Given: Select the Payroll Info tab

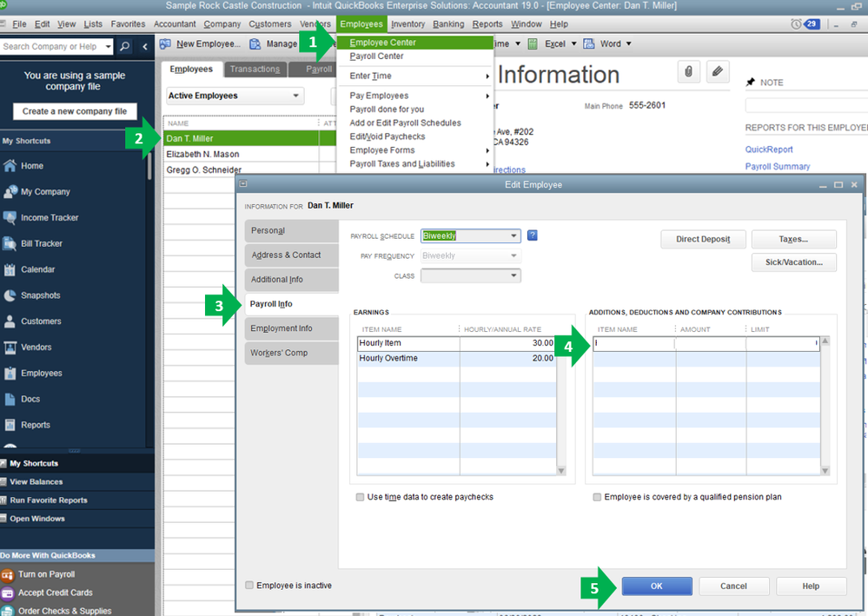Looking at the screenshot, I should tap(292, 304).
